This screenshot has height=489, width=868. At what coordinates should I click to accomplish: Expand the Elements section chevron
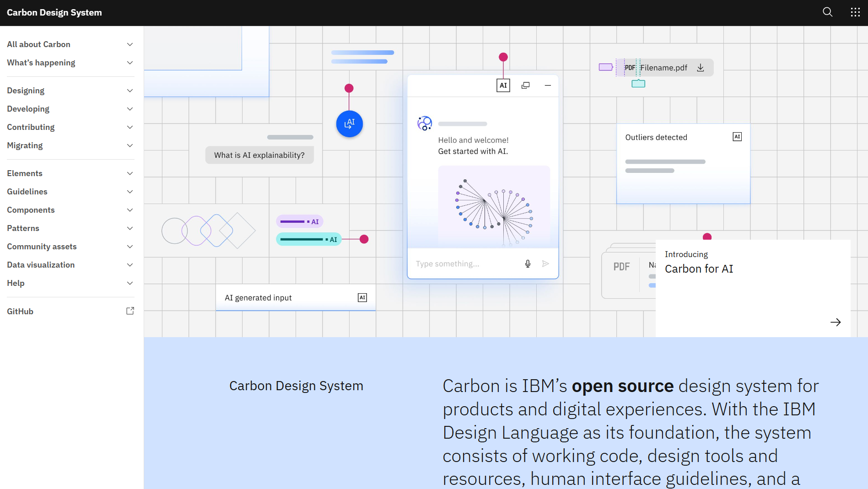[130, 173]
